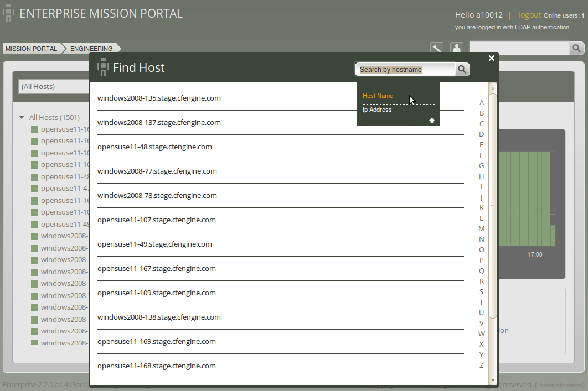Collapse search options with the up arrow icon
588x391 pixels.
coord(432,121)
